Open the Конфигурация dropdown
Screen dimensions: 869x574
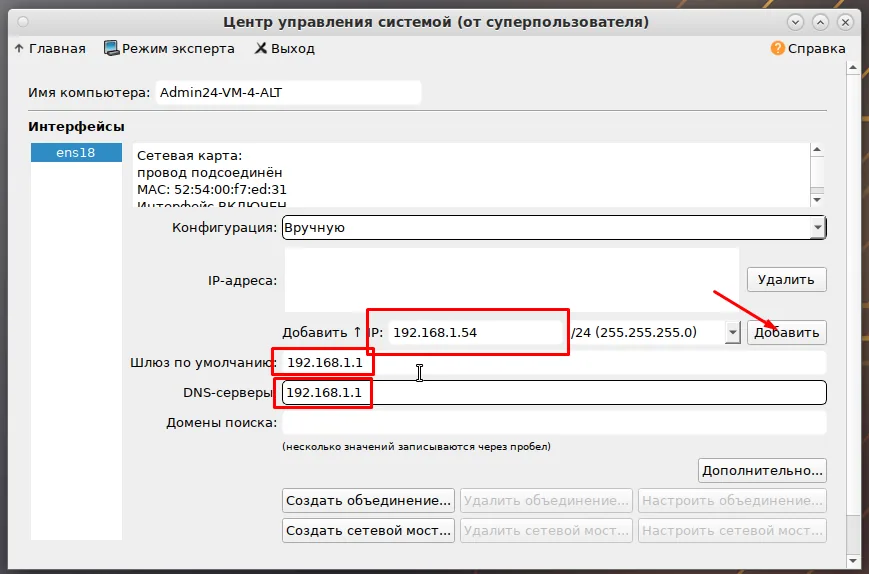[554, 228]
